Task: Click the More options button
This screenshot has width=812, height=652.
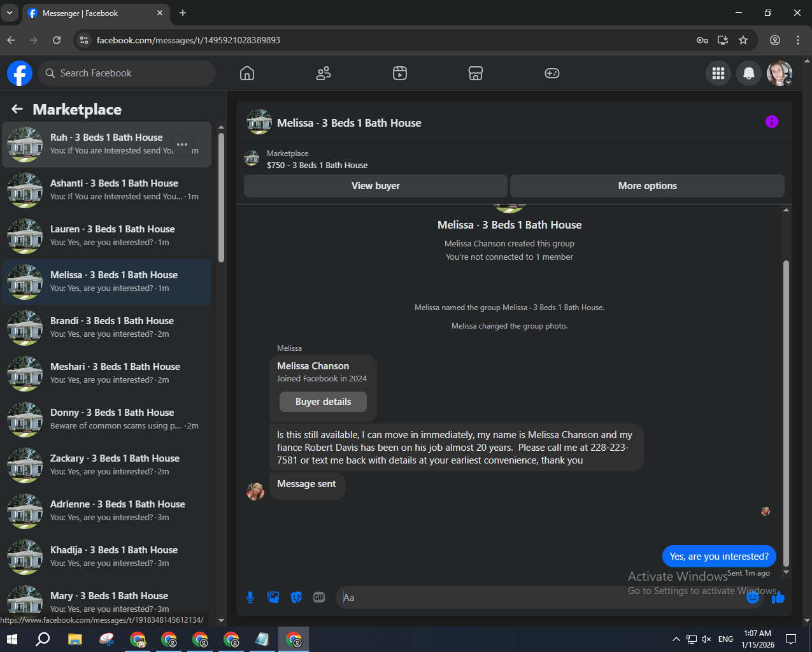Action: (x=647, y=186)
